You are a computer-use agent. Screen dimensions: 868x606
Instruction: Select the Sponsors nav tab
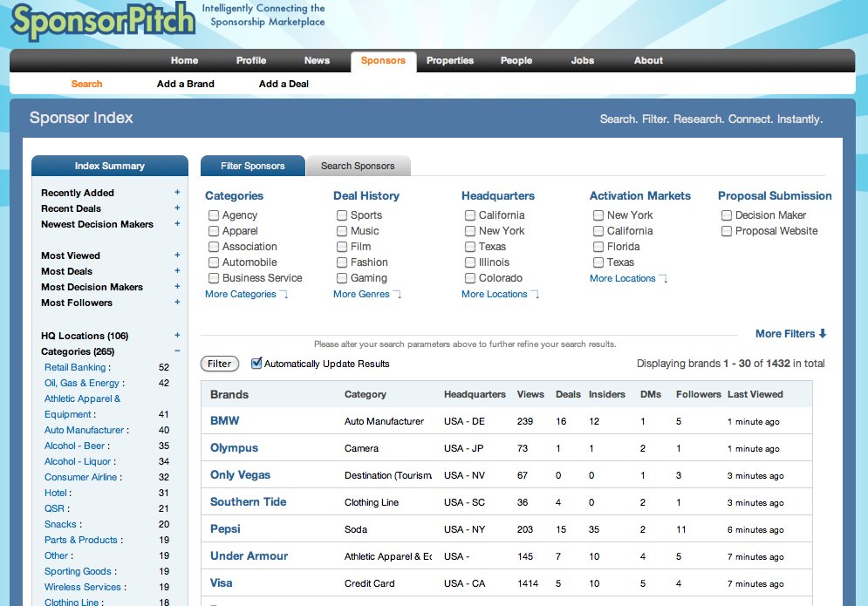click(x=383, y=61)
